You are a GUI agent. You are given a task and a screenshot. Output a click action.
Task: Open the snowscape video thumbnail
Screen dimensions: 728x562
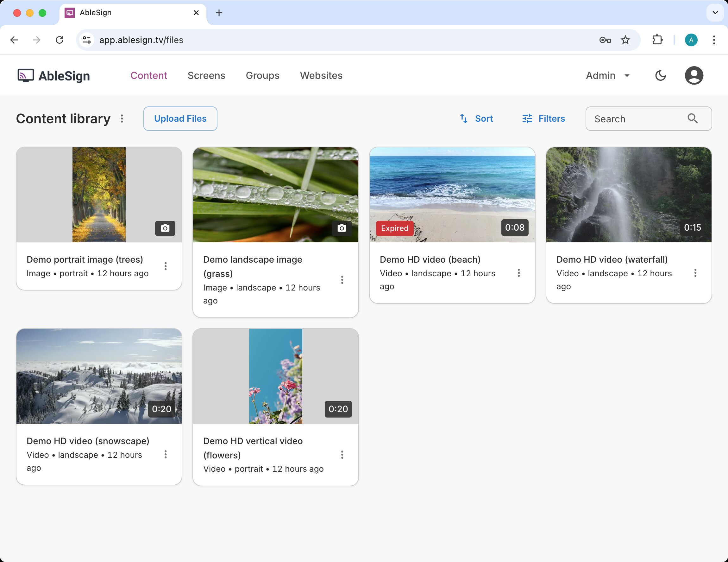(99, 376)
